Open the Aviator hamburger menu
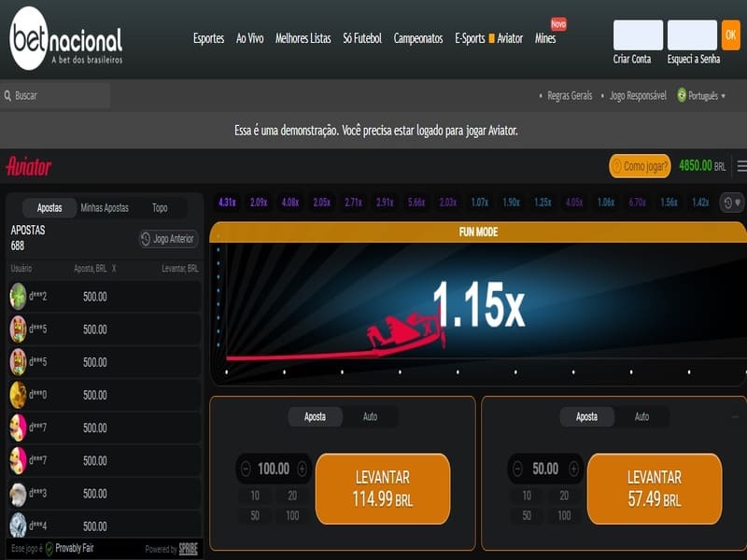Screen dimensions: 747x560 click(x=741, y=166)
